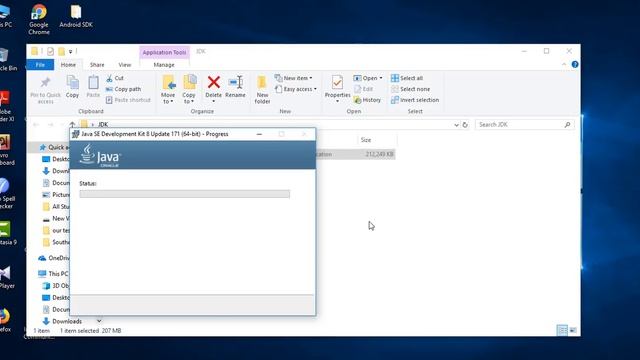The height and width of the screenshot is (360, 640).
Task: Open the Copy to menu
Action: coord(189,89)
